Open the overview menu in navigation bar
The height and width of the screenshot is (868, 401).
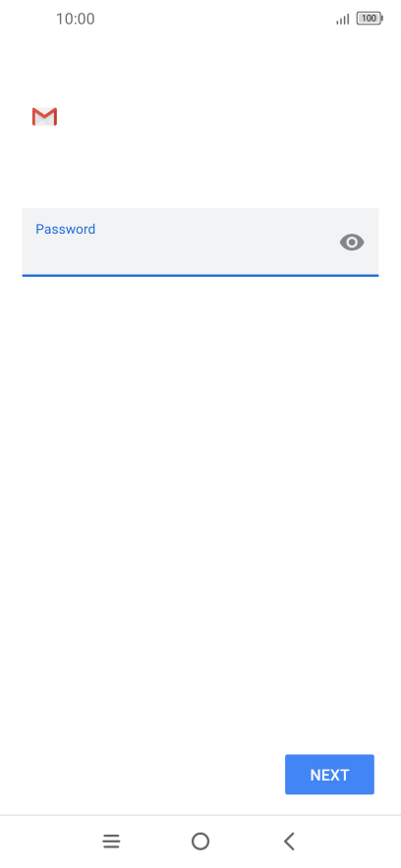[x=111, y=841]
